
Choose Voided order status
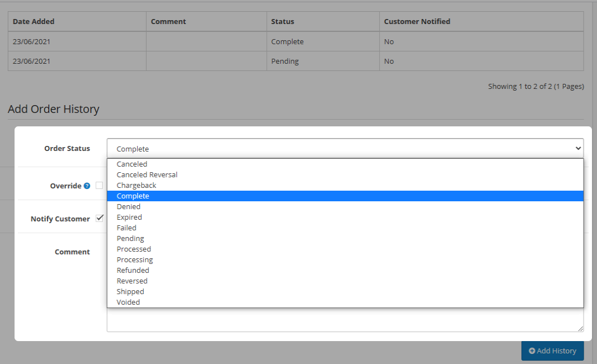pos(129,302)
